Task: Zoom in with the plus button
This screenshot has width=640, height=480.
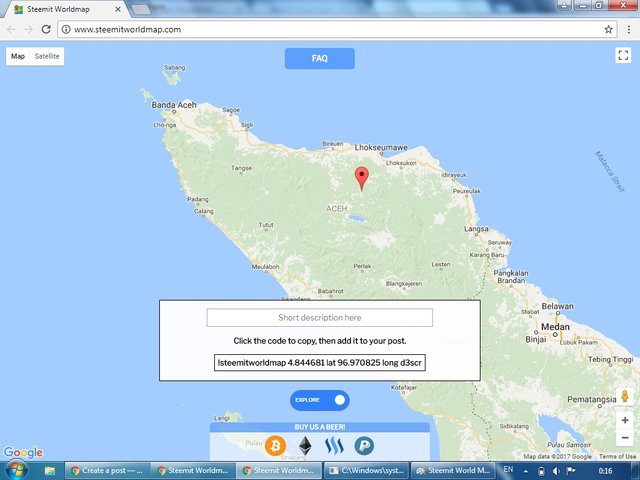Action: pos(624,420)
